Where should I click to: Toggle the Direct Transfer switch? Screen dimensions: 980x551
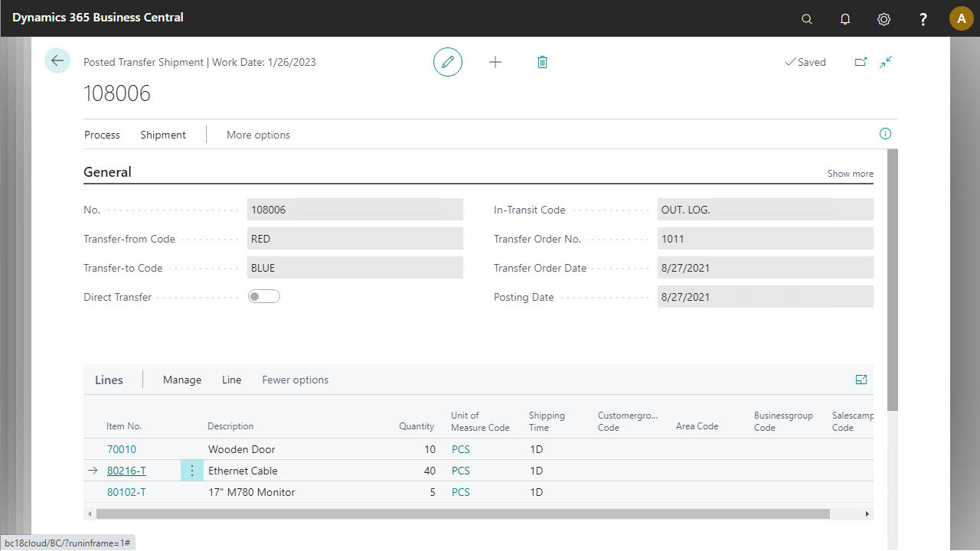(264, 297)
